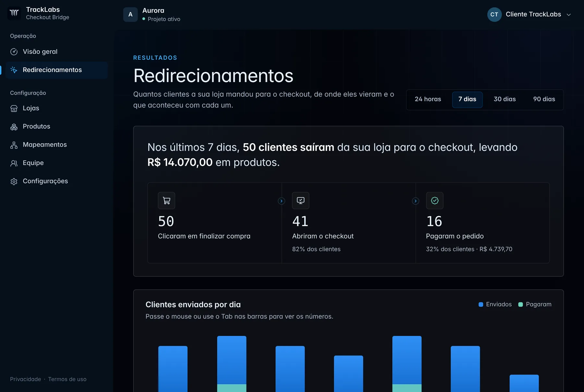Select the first day's blue bar
This screenshot has width=584, height=392.
point(173,369)
